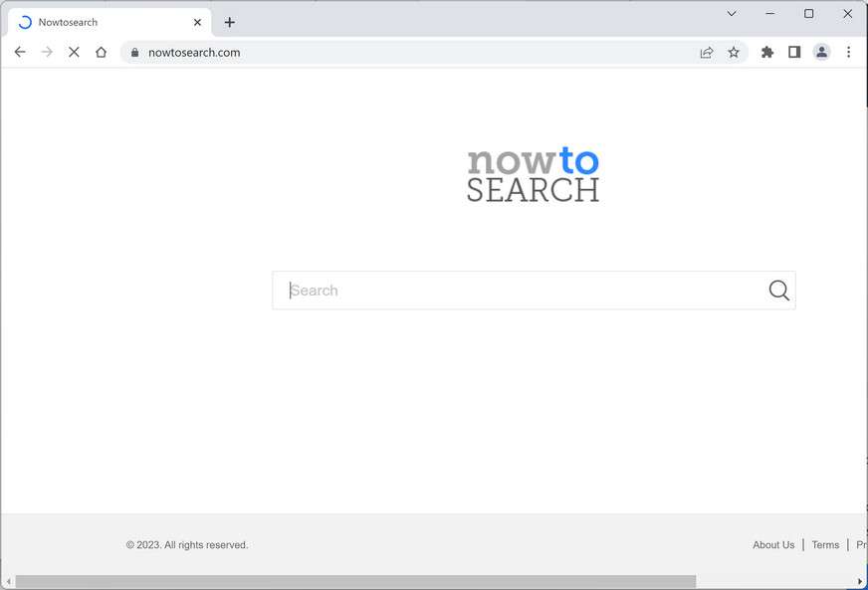Open a new tab with plus button
Screen dimensions: 868x590
point(230,22)
